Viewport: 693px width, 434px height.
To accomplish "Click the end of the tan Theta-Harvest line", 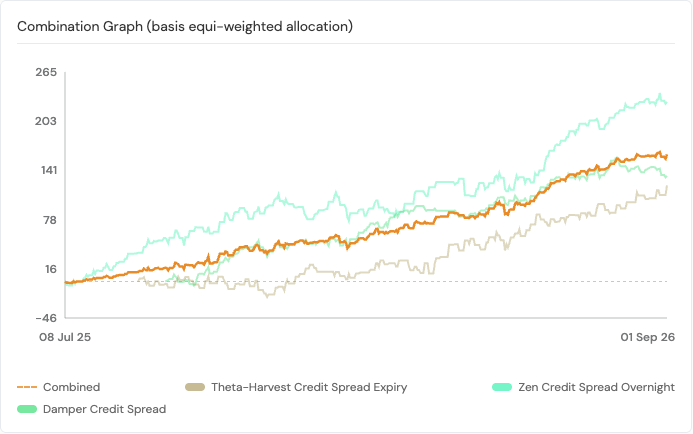I will pos(666,187).
